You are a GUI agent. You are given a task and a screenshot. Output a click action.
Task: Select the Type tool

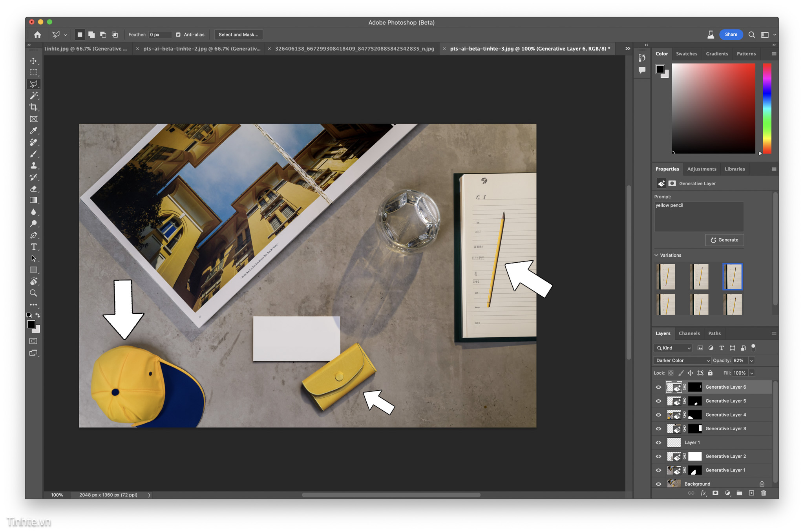point(34,247)
